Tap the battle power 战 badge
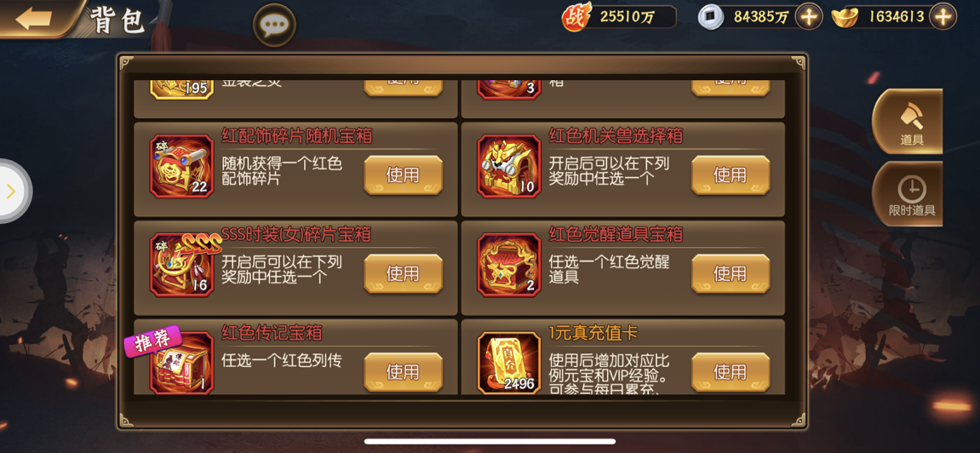 coord(576,17)
